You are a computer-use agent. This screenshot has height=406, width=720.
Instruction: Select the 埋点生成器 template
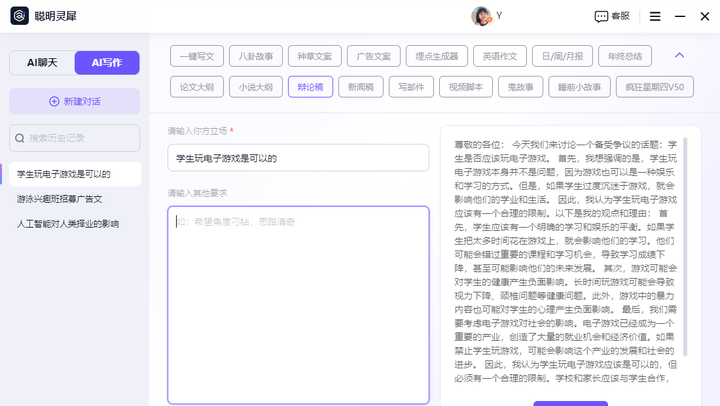pos(437,56)
